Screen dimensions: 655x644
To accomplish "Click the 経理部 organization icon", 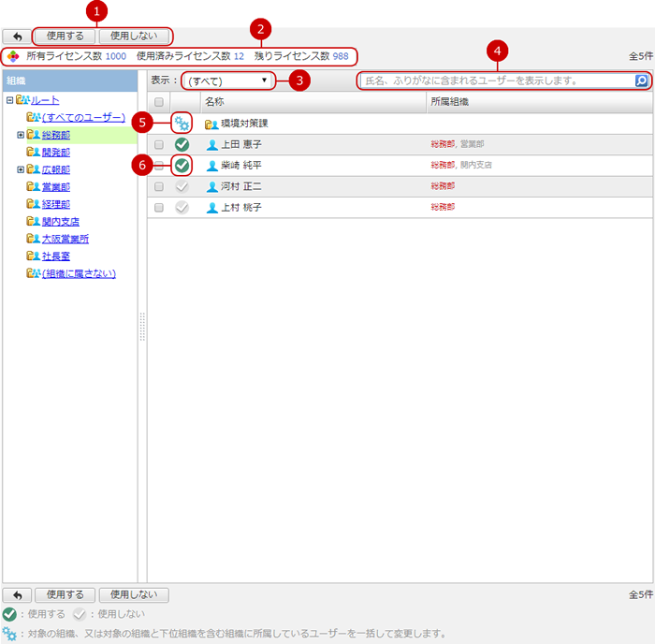I will 34,204.
